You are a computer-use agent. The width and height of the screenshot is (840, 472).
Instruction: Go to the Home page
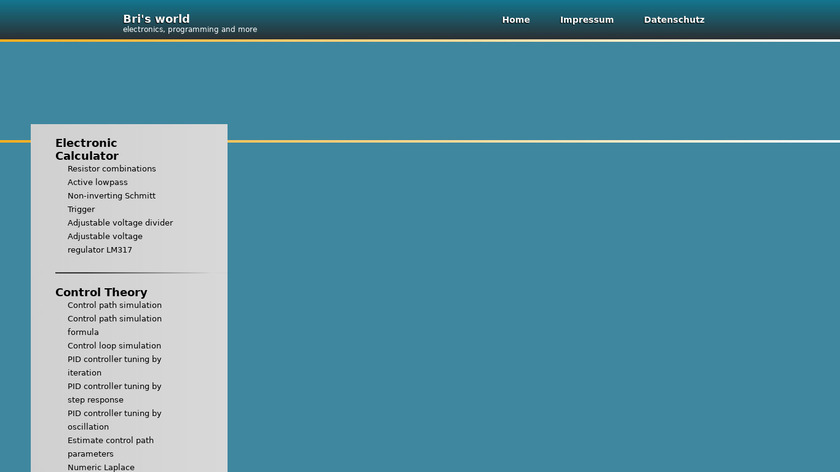coord(516,20)
